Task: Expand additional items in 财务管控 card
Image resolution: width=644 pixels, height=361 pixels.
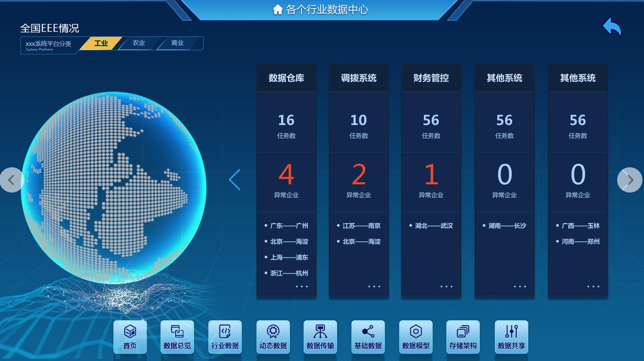Action: (x=446, y=287)
